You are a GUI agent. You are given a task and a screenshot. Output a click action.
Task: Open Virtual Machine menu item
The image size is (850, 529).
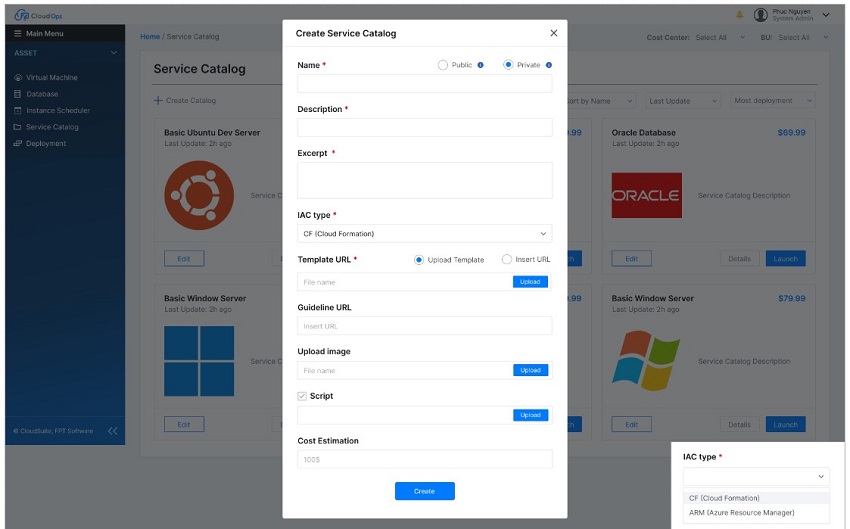[51, 78]
